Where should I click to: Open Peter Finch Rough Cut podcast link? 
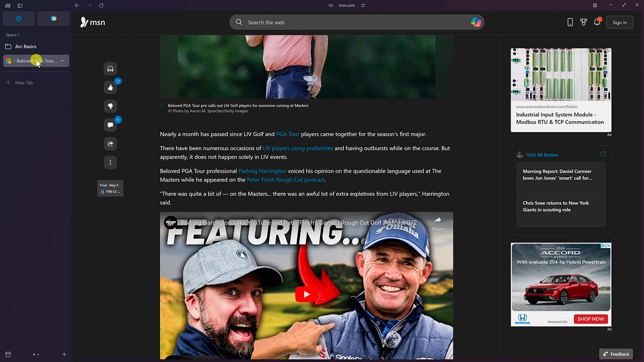[x=286, y=180]
